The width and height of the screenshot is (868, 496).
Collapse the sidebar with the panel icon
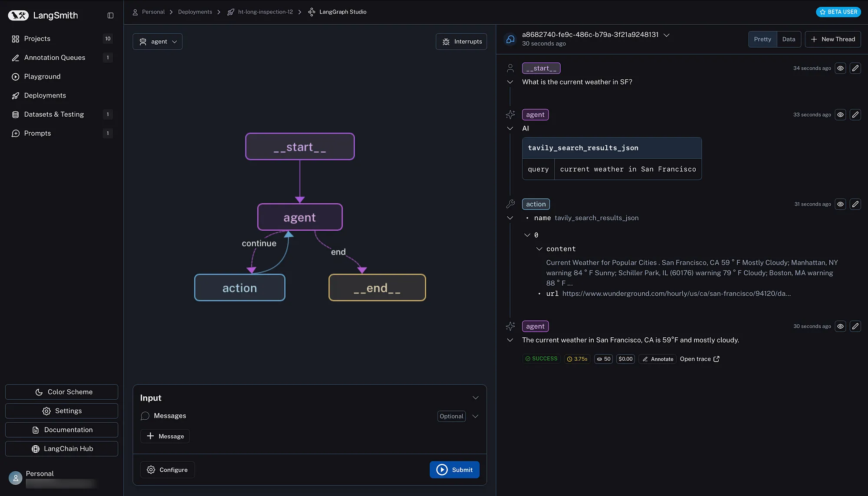pyautogui.click(x=110, y=15)
